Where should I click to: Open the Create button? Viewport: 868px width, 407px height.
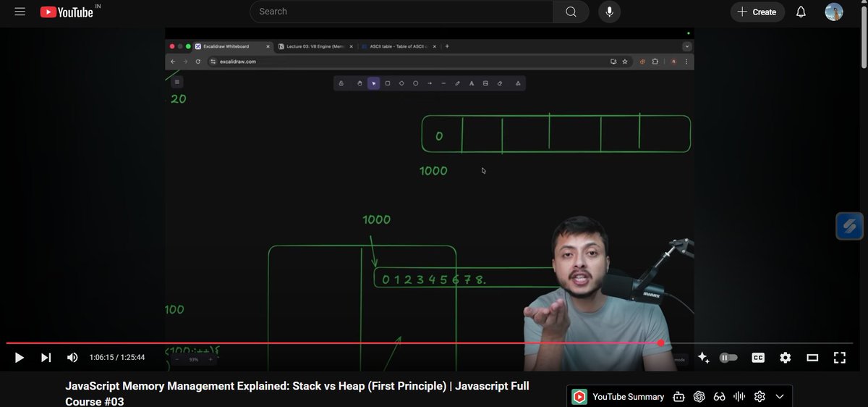pyautogui.click(x=757, y=12)
